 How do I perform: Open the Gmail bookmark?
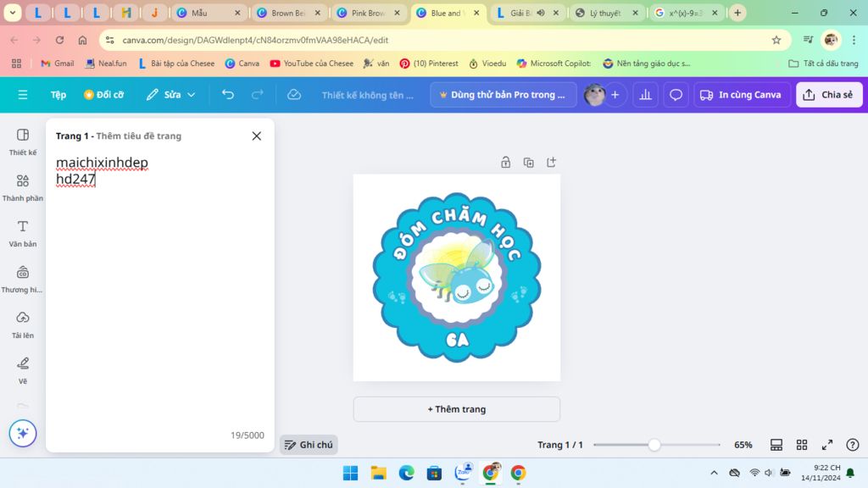[x=58, y=64]
